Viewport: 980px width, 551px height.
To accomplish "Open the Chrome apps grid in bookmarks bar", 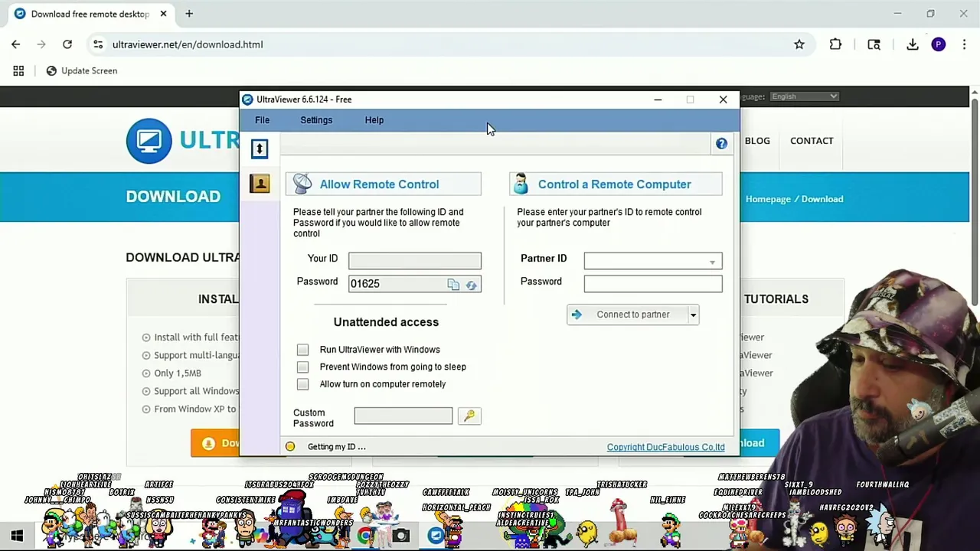I will point(18,70).
